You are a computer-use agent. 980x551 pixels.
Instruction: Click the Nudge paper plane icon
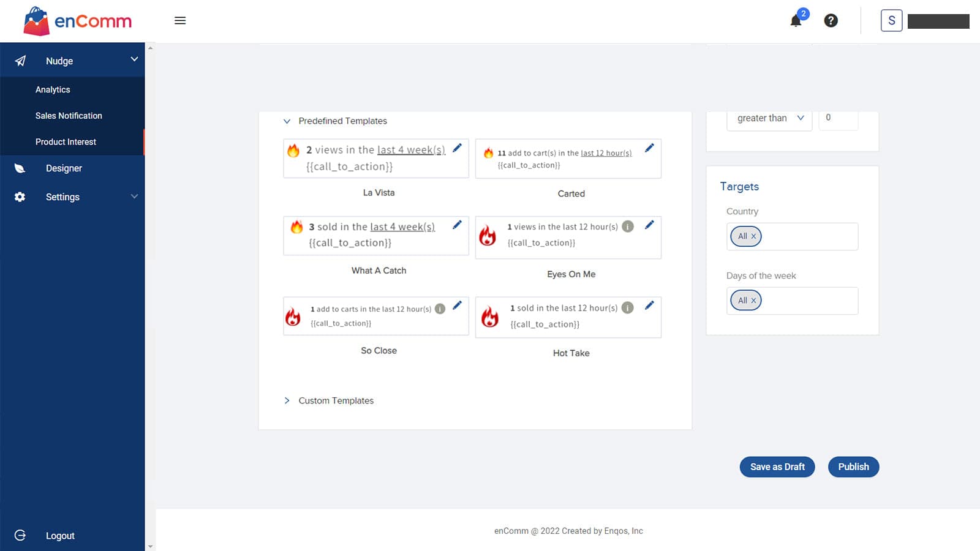(x=20, y=61)
